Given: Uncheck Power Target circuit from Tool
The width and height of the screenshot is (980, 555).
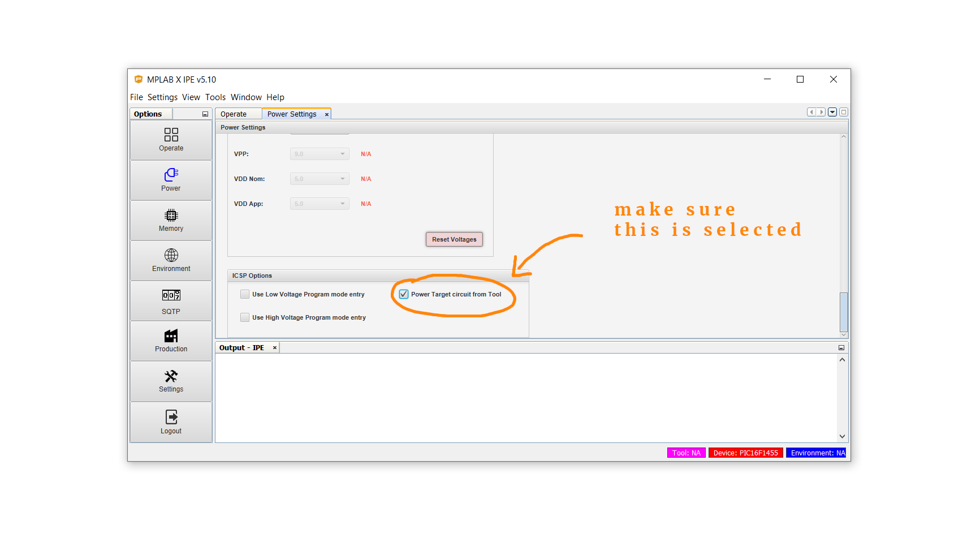Looking at the screenshot, I should click(404, 294).
